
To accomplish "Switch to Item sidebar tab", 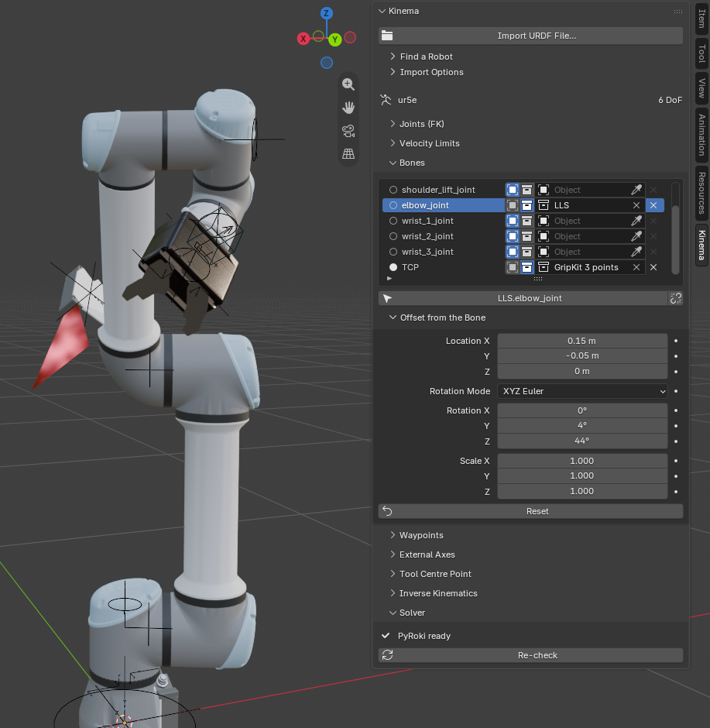I will 701,18.
